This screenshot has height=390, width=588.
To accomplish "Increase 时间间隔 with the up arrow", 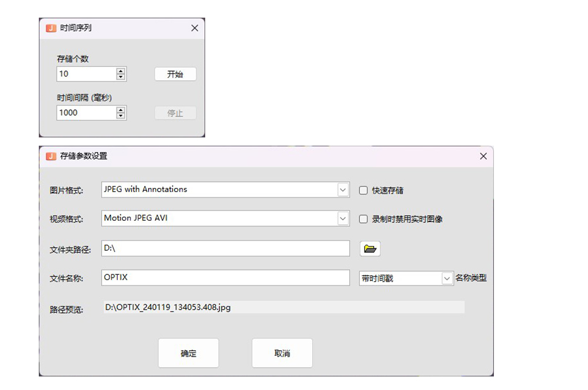I will click(x=121, y=110).
